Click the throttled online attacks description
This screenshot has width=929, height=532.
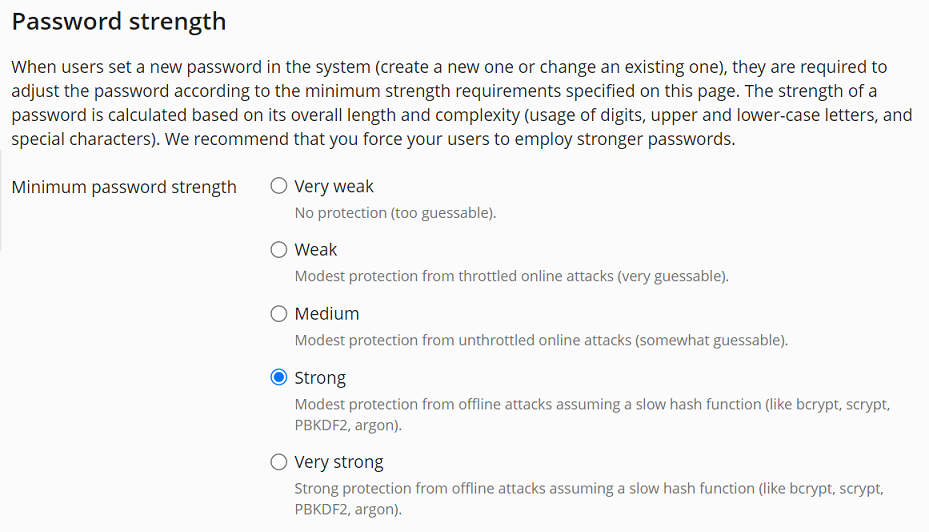pos(511,276)
